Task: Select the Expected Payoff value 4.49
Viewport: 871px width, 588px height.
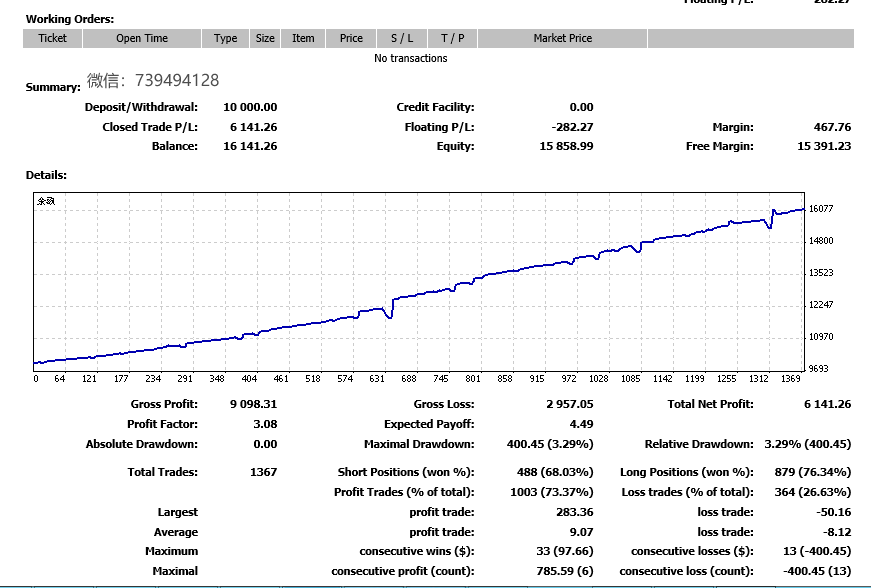Action: (582, 424)
